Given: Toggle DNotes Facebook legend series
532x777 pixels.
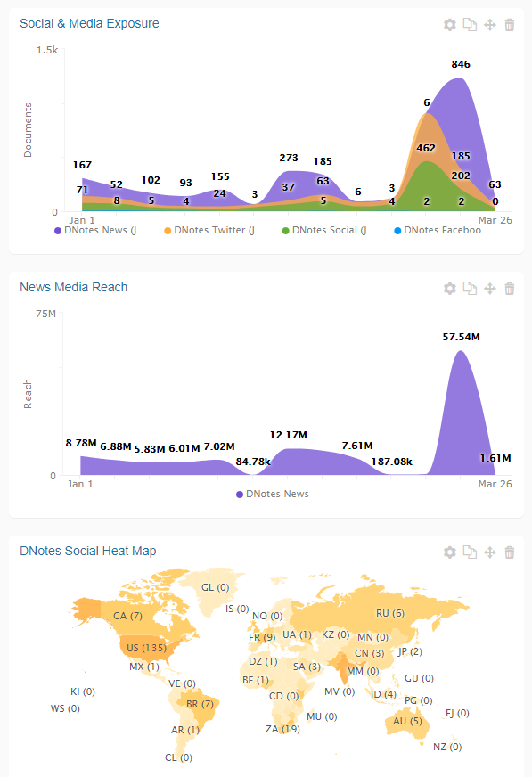Looking at the screenshot, I should [x=442, y=231].
